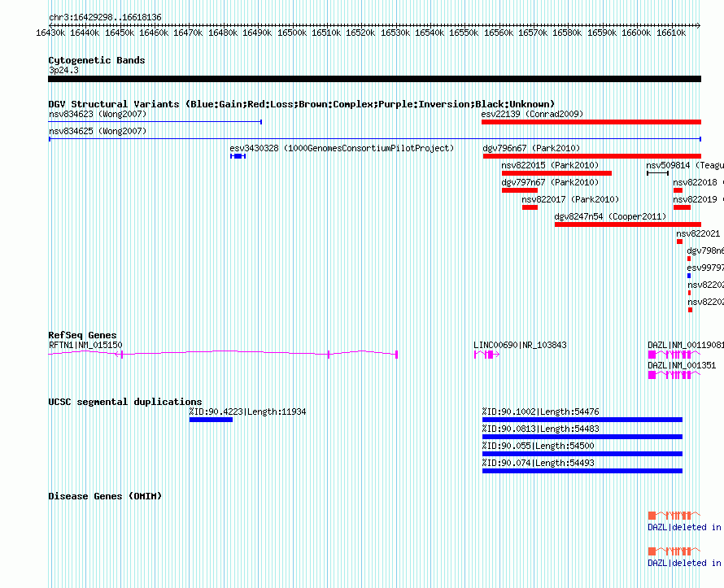Open the dgv796n67 (Park2010) label
This screenshot has width=724, height=588.
coord(531,148)
